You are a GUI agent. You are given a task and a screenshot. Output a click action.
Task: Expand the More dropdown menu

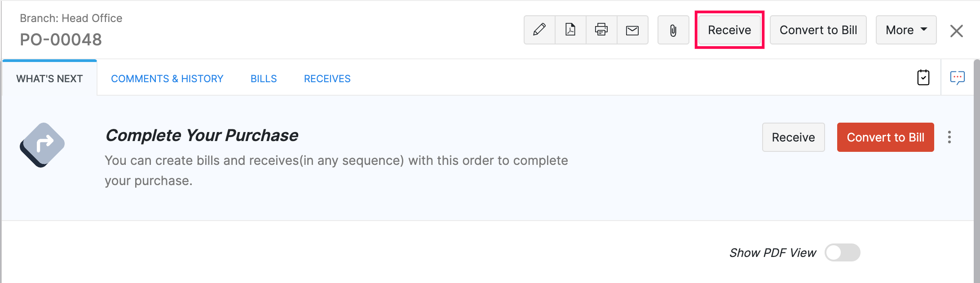[905, 30]
